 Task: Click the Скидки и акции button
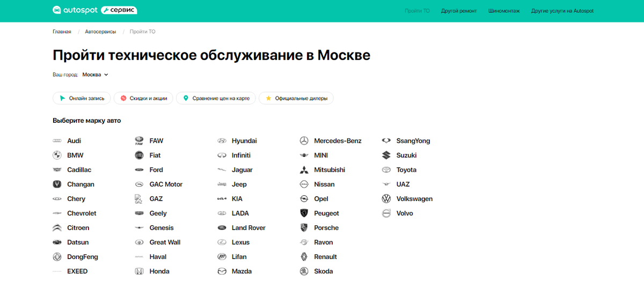(143, 98)
